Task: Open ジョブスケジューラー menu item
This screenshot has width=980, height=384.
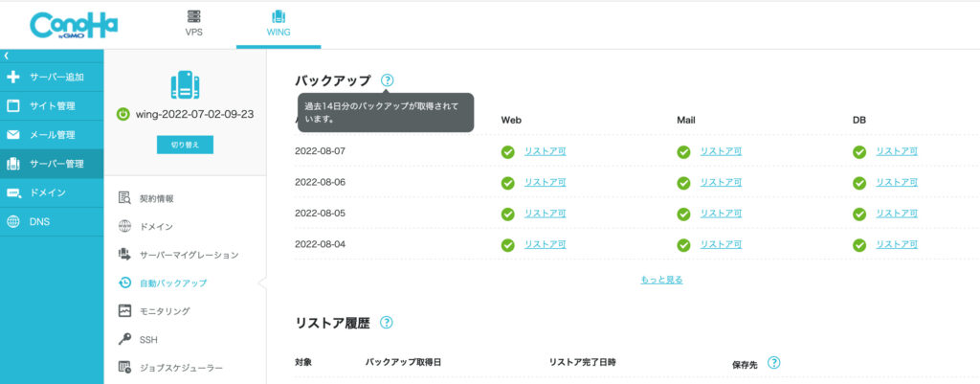Action: click(181, 367)
